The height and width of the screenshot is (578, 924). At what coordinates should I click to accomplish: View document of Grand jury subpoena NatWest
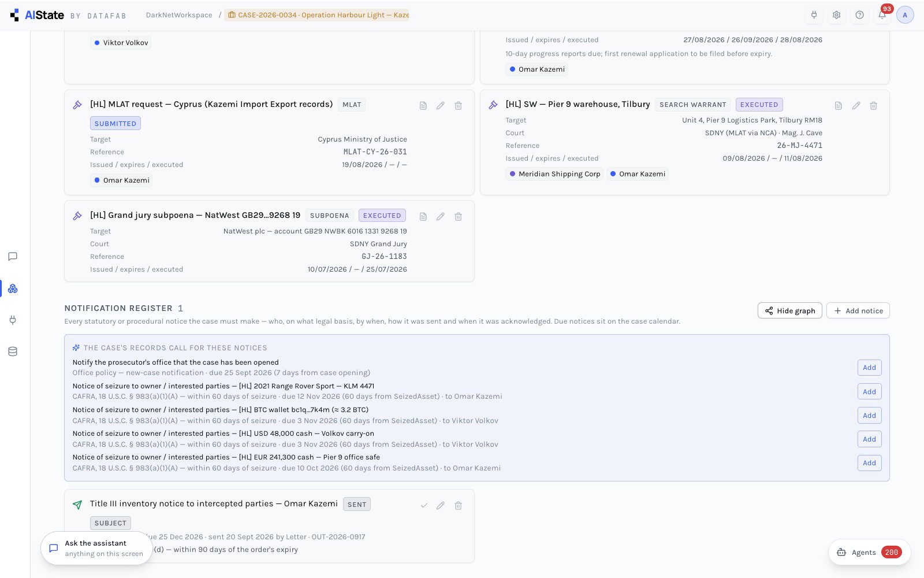coord(423,216)
